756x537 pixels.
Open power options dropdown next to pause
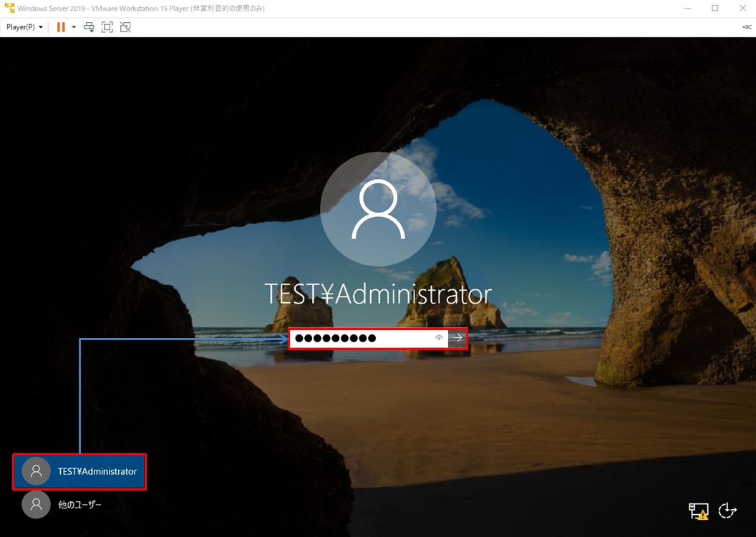[x=74, y=27]
